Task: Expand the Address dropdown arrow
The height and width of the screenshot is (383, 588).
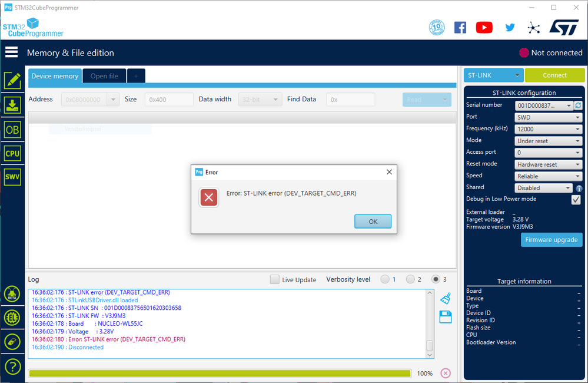Action: [x=113, y=100]
